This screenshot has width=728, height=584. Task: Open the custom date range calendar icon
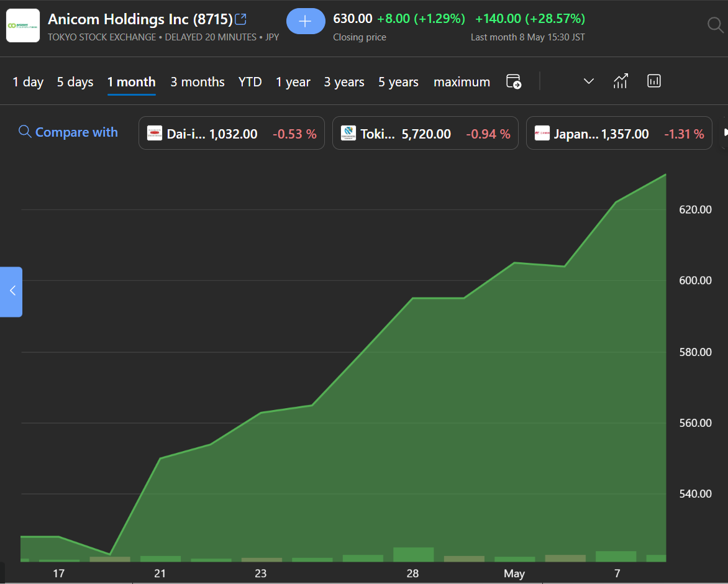(x=514, y=82)
